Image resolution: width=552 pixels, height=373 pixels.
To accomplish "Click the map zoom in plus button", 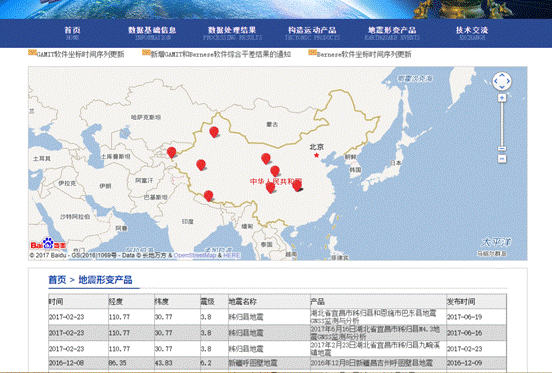I will coord(502,97).
